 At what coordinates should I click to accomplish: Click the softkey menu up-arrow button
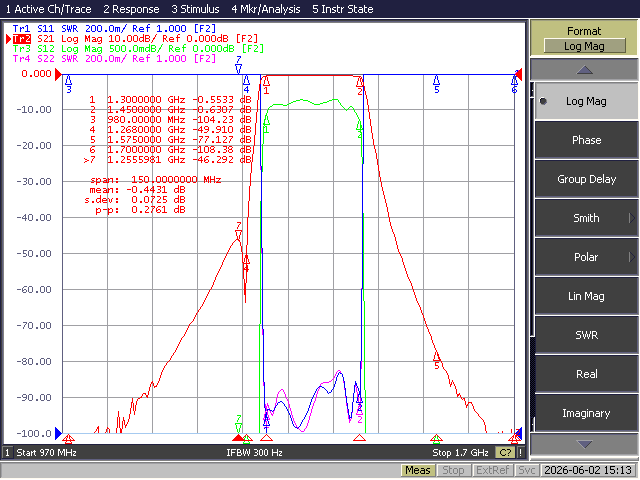coord(584,70)
